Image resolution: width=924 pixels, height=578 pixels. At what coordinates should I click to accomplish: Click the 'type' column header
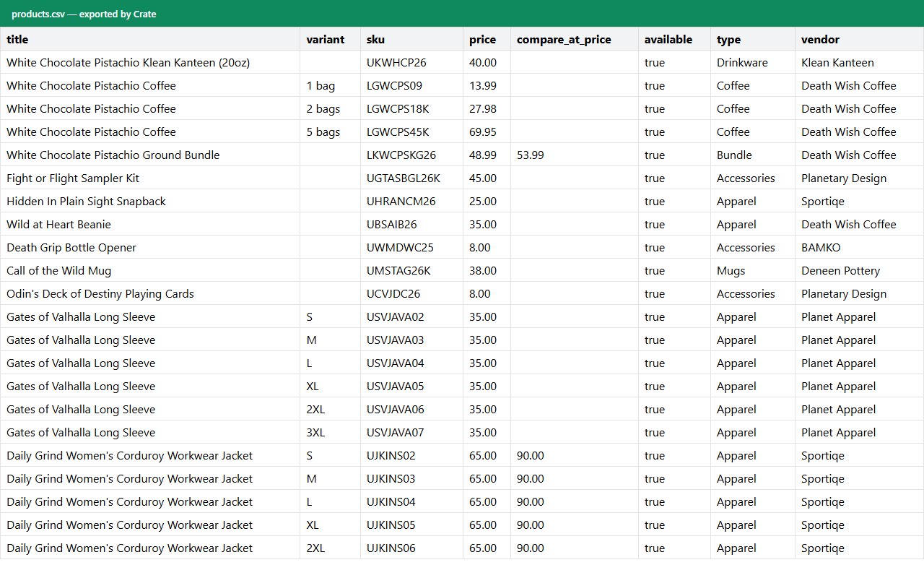pyautogui.click(x=753, y=39)
